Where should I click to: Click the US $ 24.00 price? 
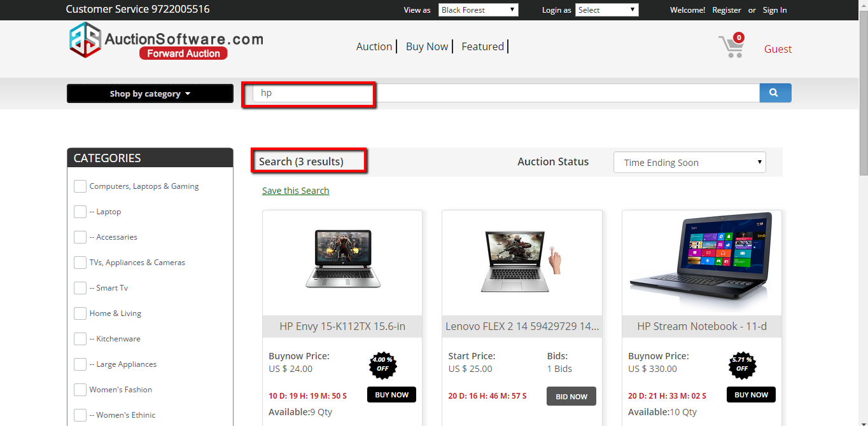coord(290,369)
